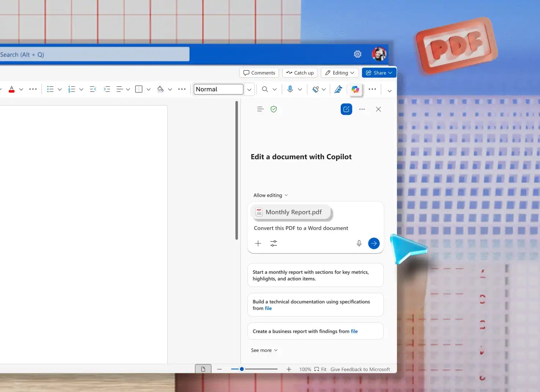Open Copilot pane more options
Viewport: 540px width, 392px height.
point(362,109)
